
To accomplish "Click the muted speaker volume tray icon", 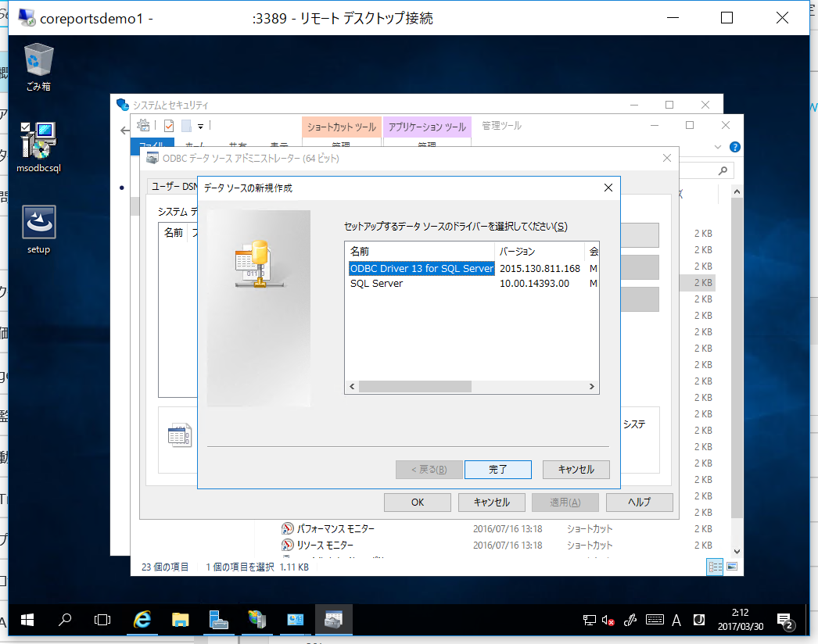I will [x=608, y=620].
